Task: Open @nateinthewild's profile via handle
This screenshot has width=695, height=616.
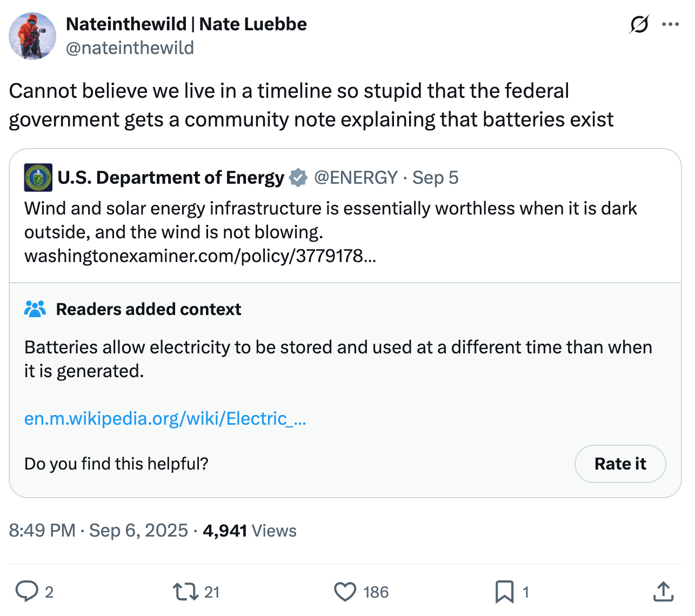Action: point(129,48)
